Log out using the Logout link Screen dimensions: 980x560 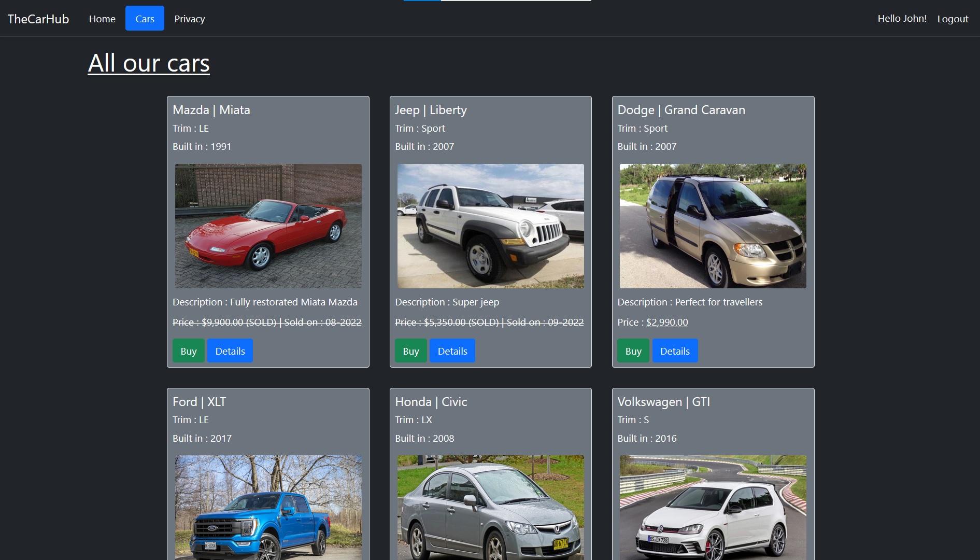pos(953,19)
